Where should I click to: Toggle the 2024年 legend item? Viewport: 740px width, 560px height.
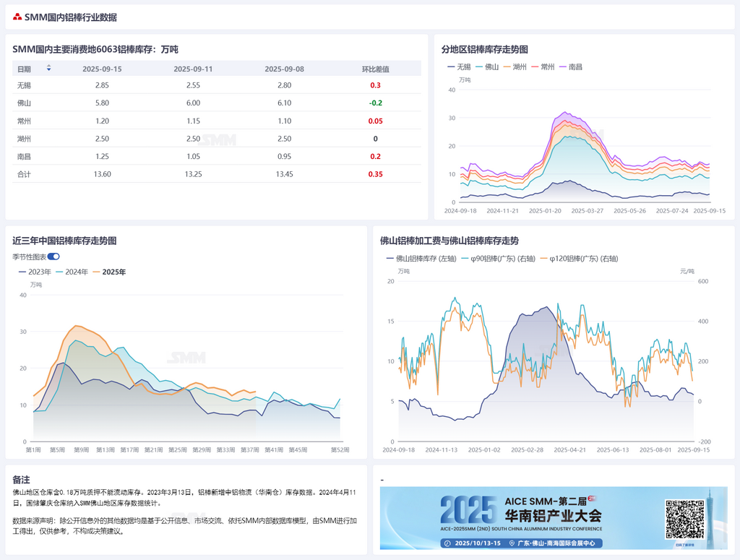(x=72, y=272)
